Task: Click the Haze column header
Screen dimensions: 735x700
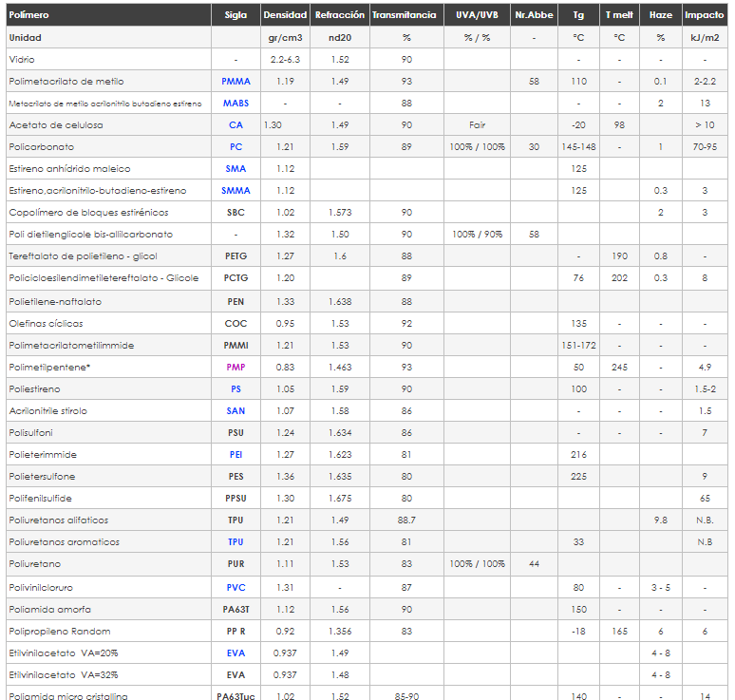Action: click(661, 15)
